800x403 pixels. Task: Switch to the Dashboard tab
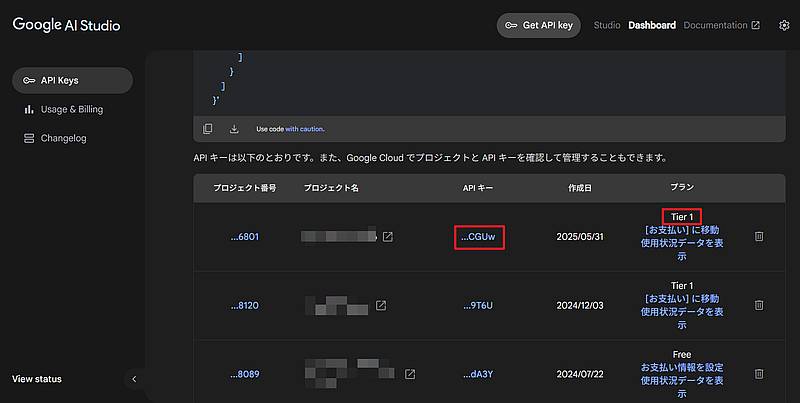(652, 25)
